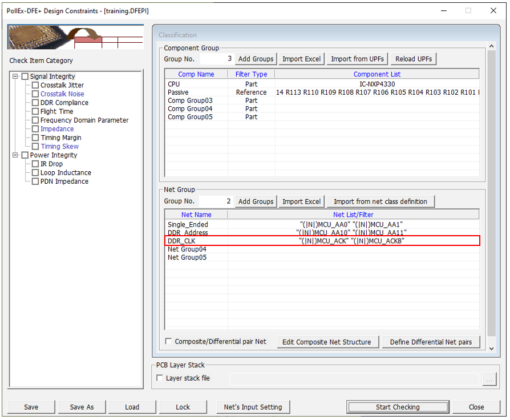
Task: Click Define Differential Net pairs
Action: pyautogui.click(x=431, y=342)
